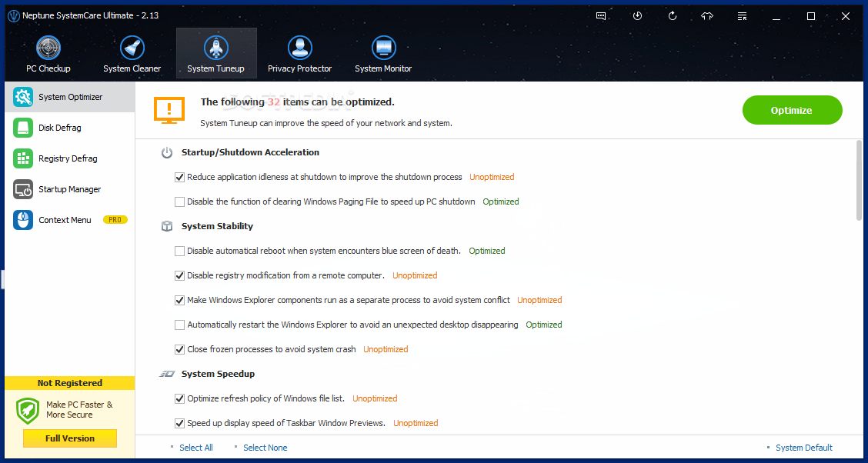Viewport: 868px width, 463px height.
Task: Click the download update clock icon
Action: click(x=637, y=16)
